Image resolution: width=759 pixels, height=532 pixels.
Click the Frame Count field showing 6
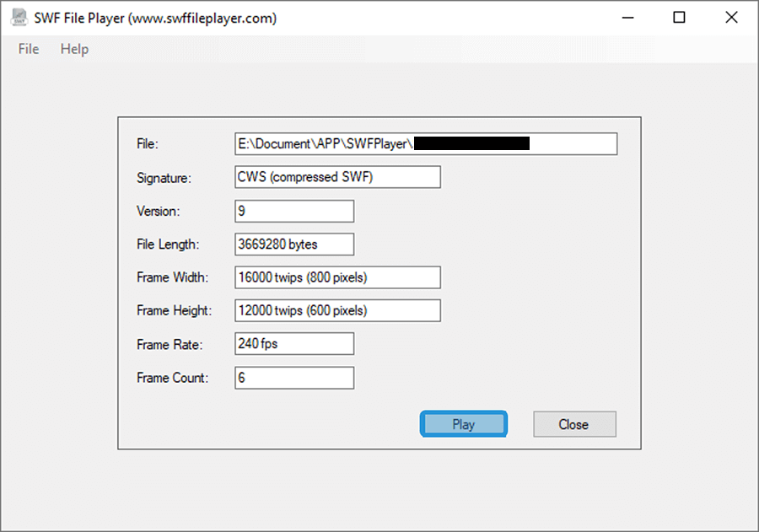click(x=294, y=378)
